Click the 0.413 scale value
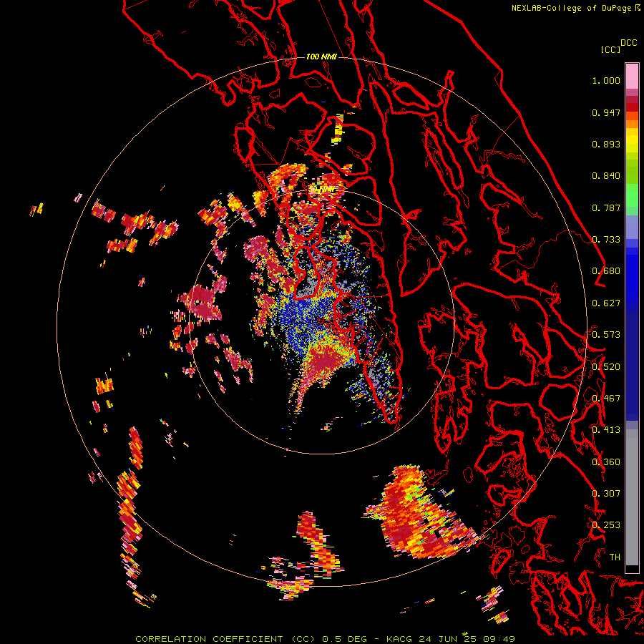 click(x=606, y=430)
